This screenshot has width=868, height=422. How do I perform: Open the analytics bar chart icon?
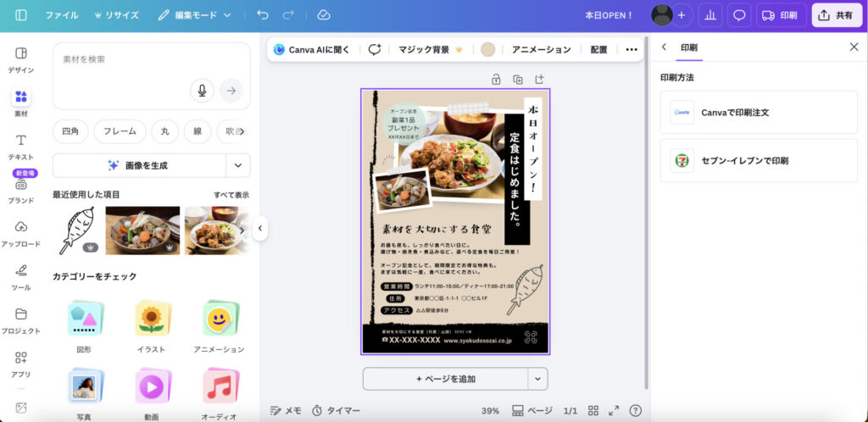(709, 15)
